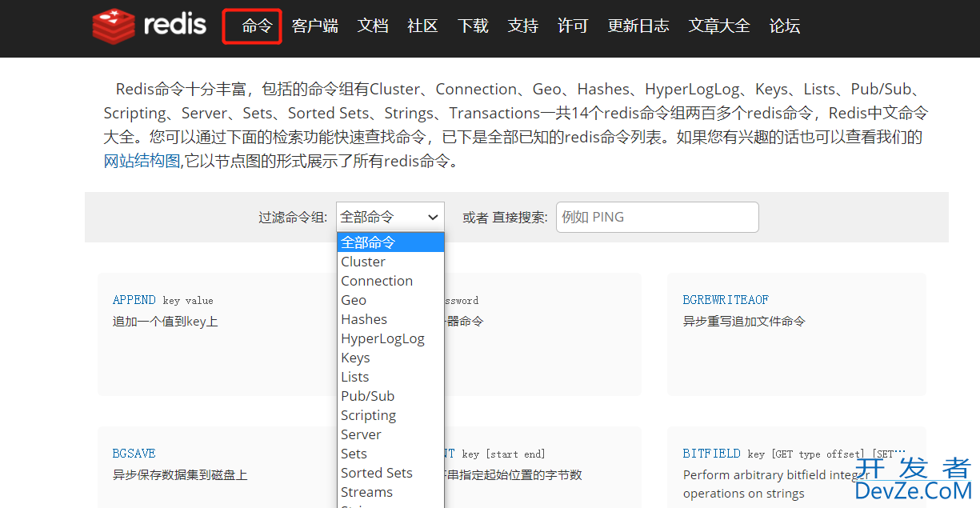Select HyperLogLog group option
This screenshot has height=508, width=980.
390,338
